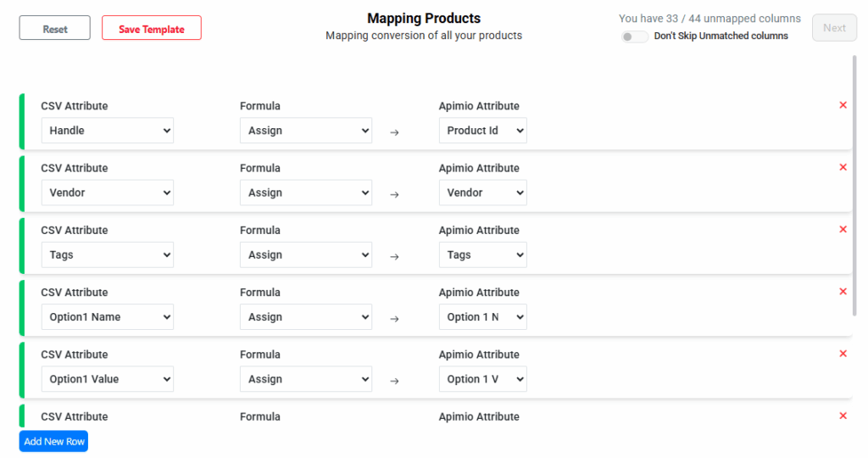The image size is (868, 458).
Task: Open the Tags CSV Attribute dropdown
Action: pyautogui.click(x=108, y=254)
